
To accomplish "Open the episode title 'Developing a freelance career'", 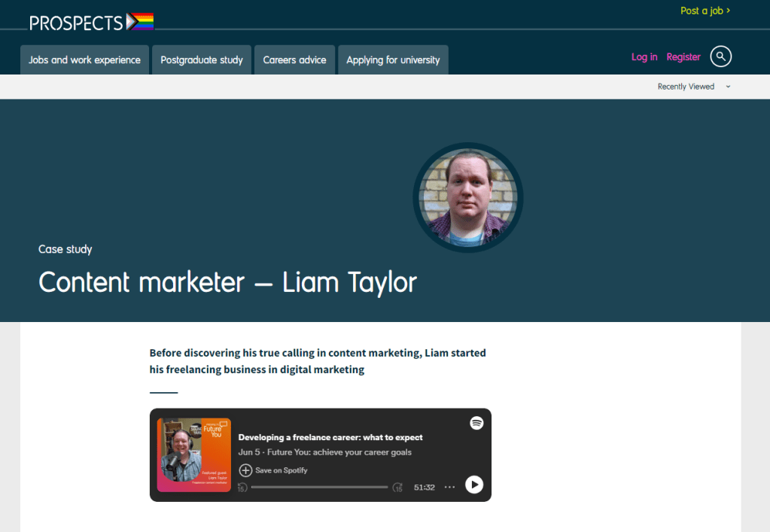I will (330, 437).
